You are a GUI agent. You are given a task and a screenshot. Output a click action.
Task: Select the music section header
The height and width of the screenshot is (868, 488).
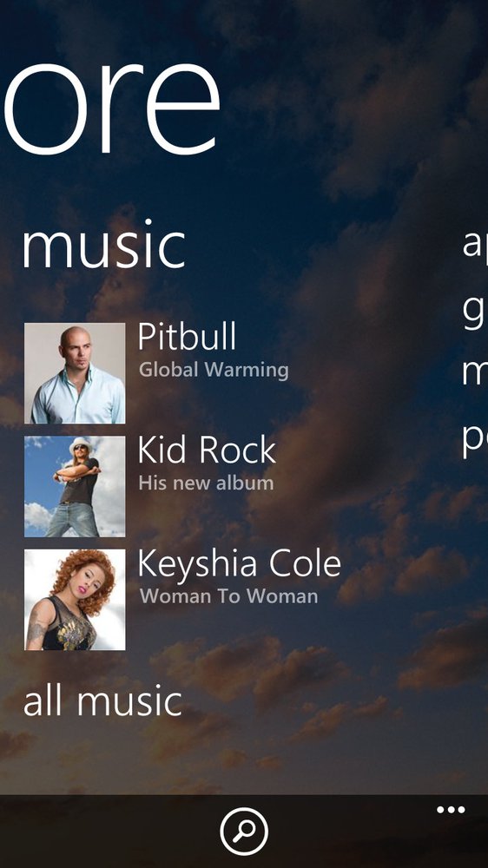pyautogui.click(x=103, y=246)
